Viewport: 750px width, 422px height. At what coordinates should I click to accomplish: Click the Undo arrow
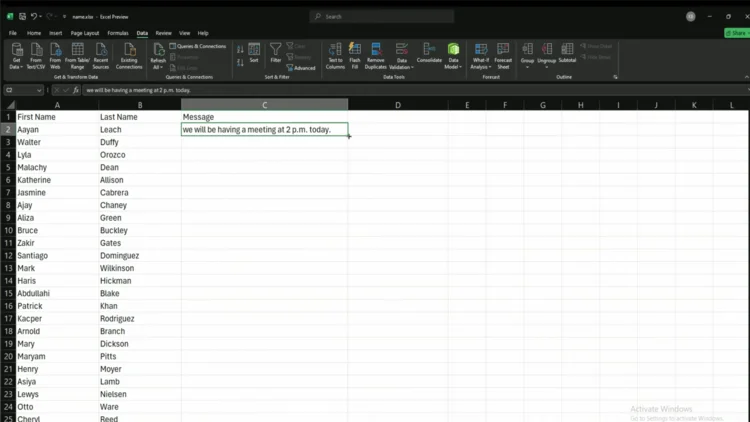pyautogui.click(x=33, y=16)
